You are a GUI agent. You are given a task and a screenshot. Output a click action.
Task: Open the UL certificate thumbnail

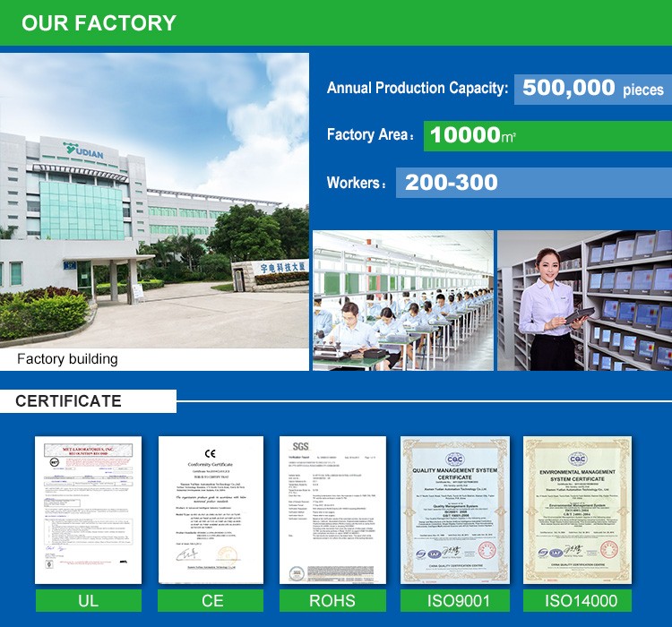pos(88,511)
